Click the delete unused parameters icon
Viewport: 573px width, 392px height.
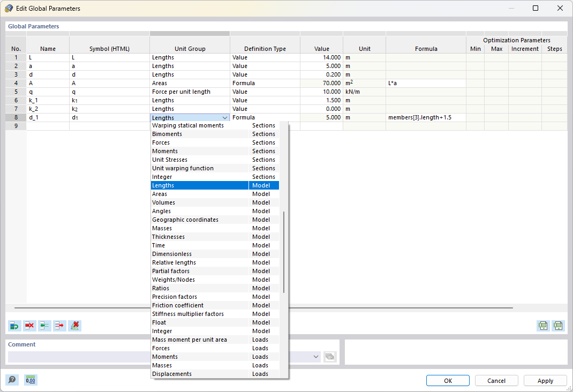coord(74,326)
